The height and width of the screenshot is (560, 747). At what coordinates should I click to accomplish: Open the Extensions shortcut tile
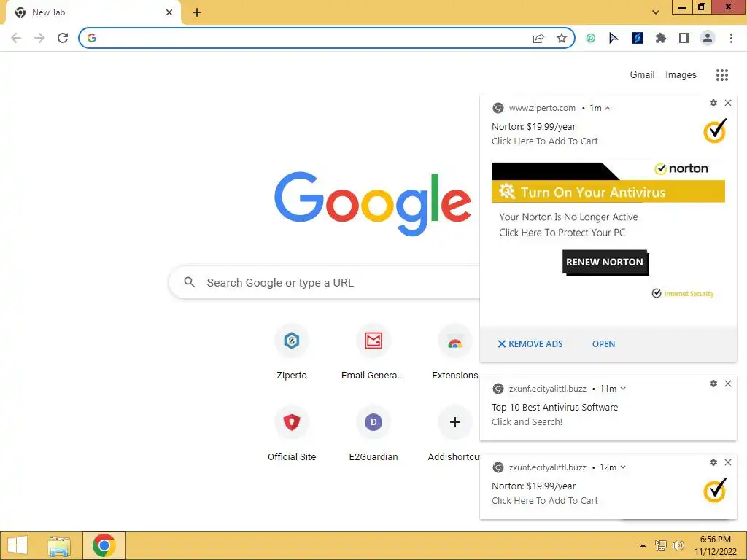[455, 352]
